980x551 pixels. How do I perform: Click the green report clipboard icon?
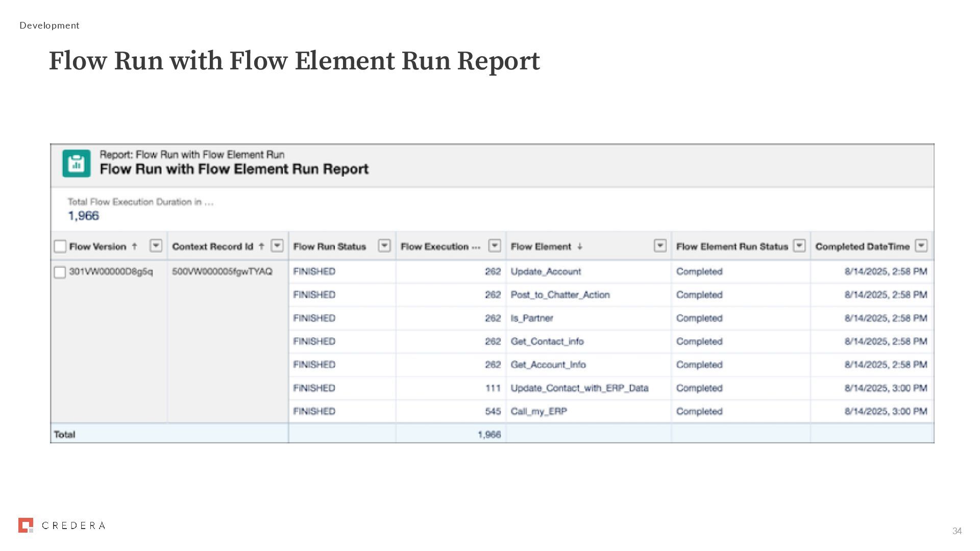click(x=77, y=163)
